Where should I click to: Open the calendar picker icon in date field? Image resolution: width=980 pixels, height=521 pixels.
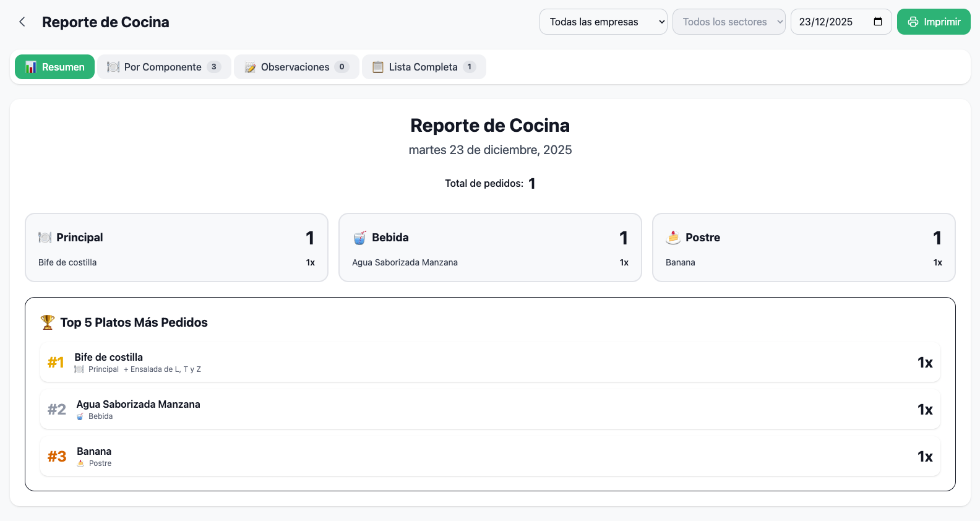tap(878, 22)
